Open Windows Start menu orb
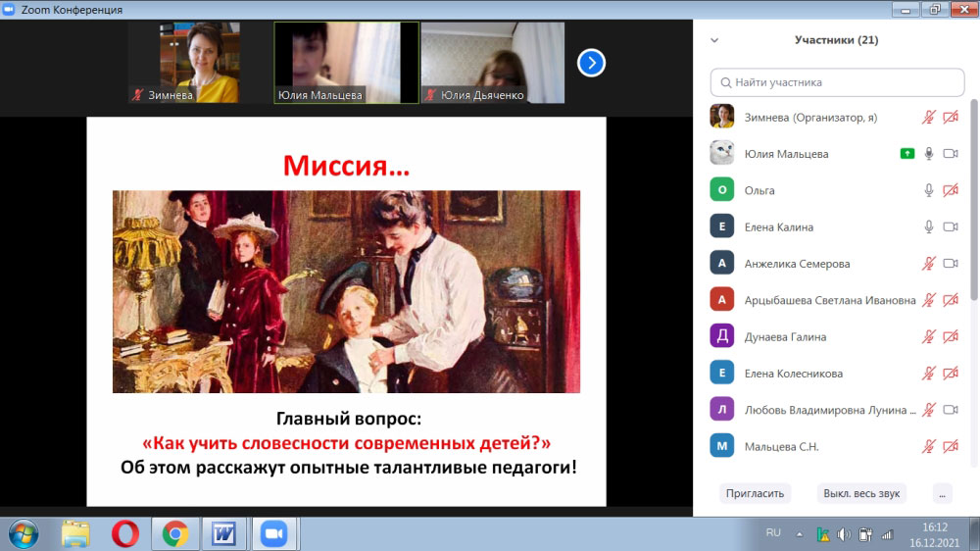Viewport: 980px width, 551px height. 24,534
